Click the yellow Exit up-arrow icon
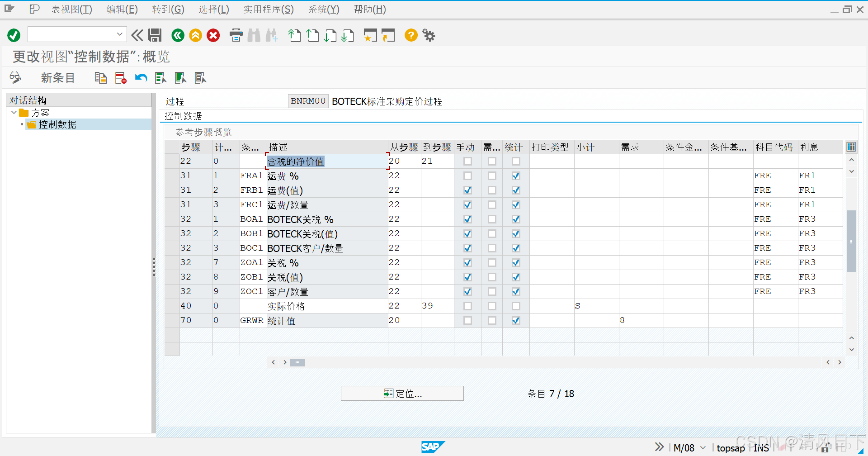868x456 pixels. point(196,35)
